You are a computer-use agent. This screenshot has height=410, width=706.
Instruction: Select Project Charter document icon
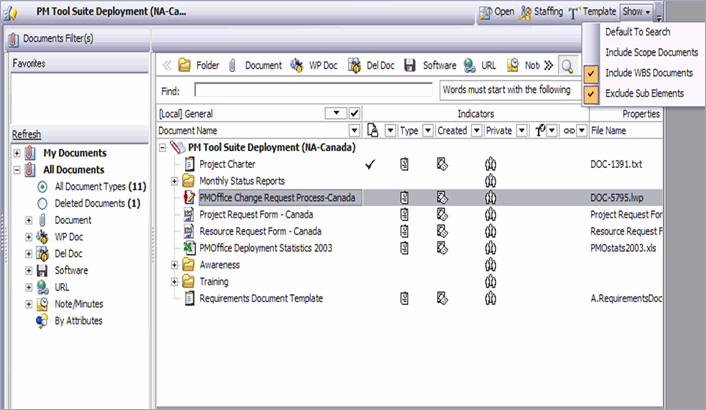[190, 164]
